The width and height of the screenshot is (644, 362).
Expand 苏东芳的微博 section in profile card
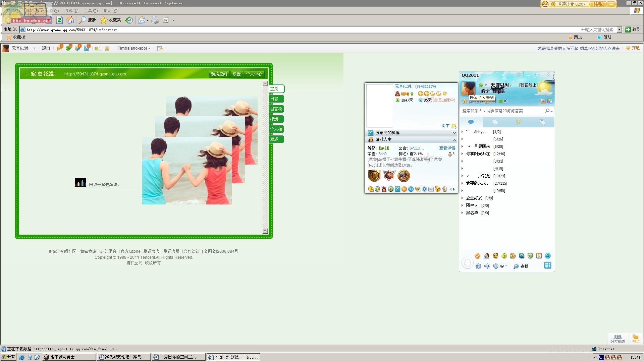point(454,133)
